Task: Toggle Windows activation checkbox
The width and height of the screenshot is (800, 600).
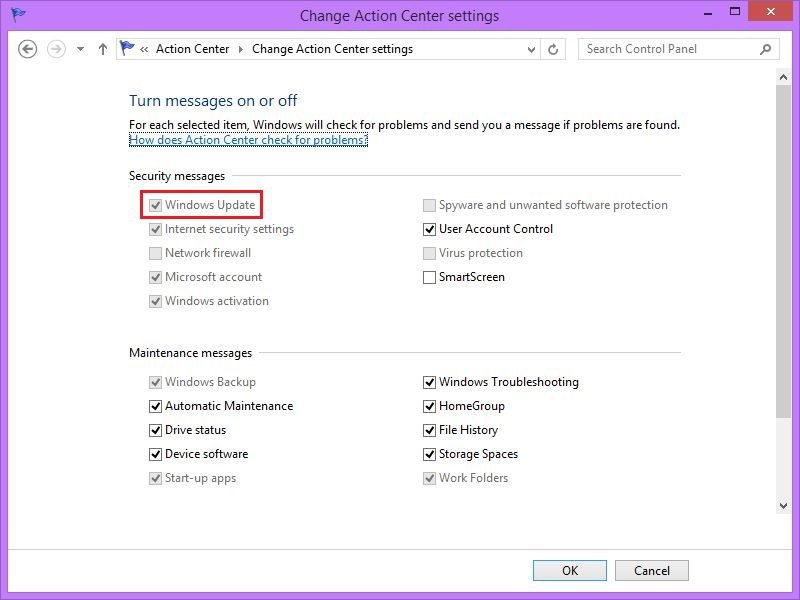Action: [155, 301]
